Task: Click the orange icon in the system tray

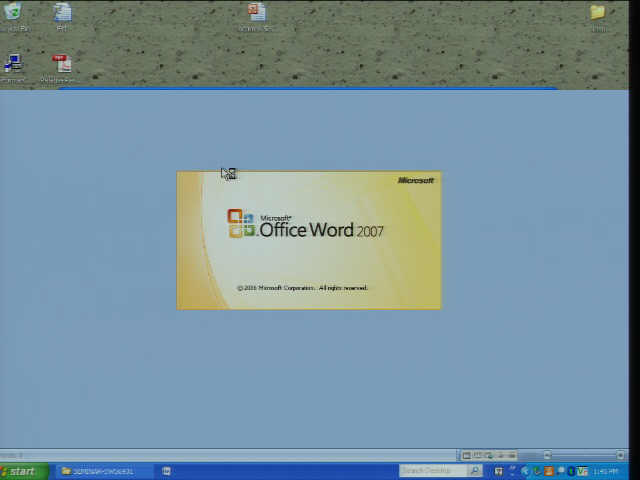Action: pos(549,471)
